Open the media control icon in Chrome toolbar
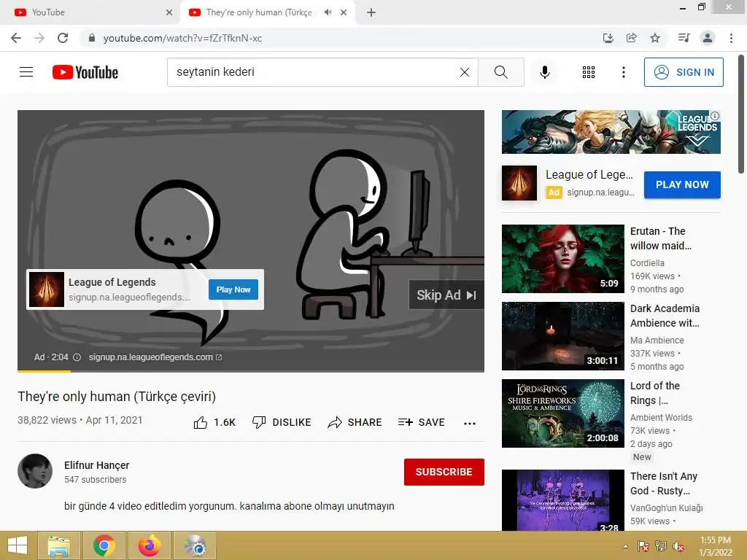 click(x=684, y=38)
